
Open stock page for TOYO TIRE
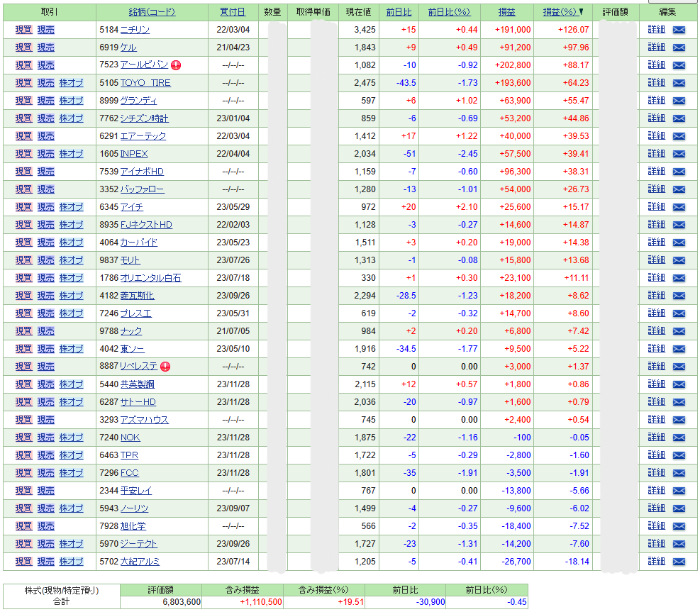click(x=145, y=83)
